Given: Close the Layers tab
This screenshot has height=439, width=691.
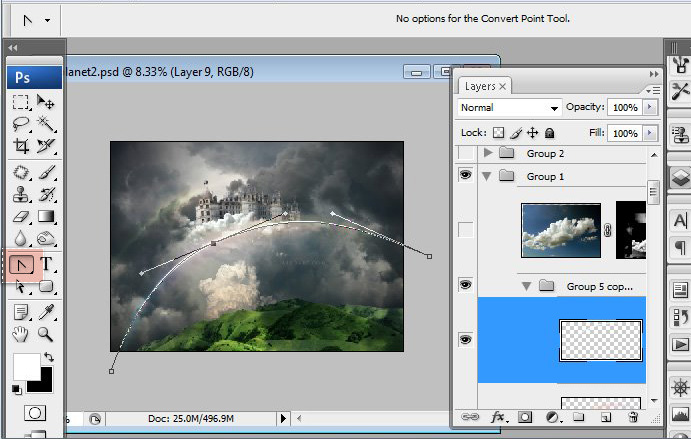Looking at the screenshot, I should (502, 86).
